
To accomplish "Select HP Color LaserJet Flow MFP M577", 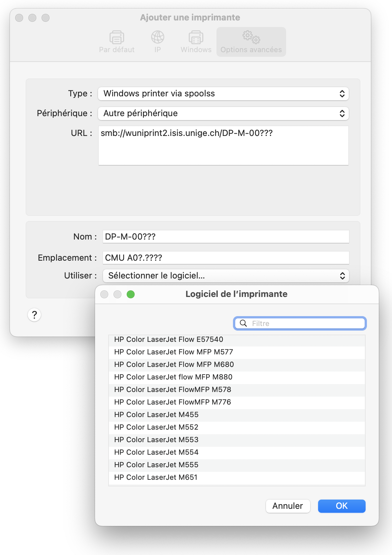I will tap(237, 352).
